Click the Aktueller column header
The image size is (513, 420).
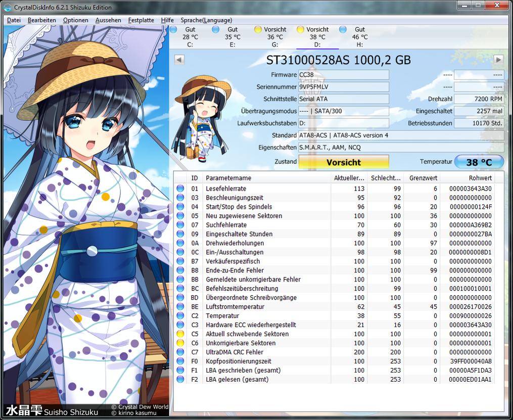pos(349,178)
